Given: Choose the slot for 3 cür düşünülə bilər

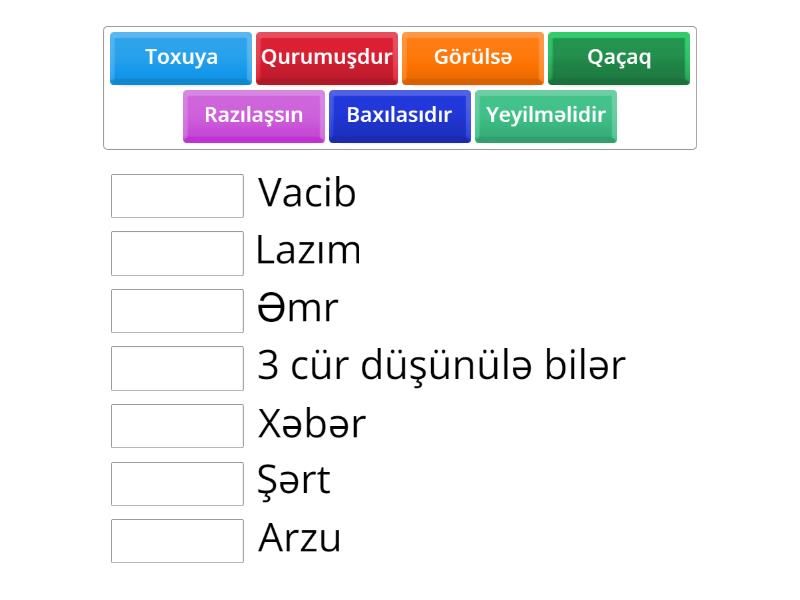Looking at the screenshot, I should click(x=178, y=368).
